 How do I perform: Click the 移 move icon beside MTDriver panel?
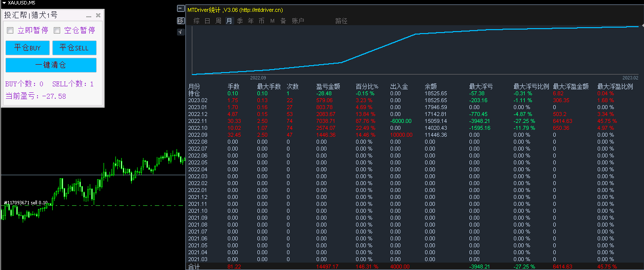click(x=180, y=21)
